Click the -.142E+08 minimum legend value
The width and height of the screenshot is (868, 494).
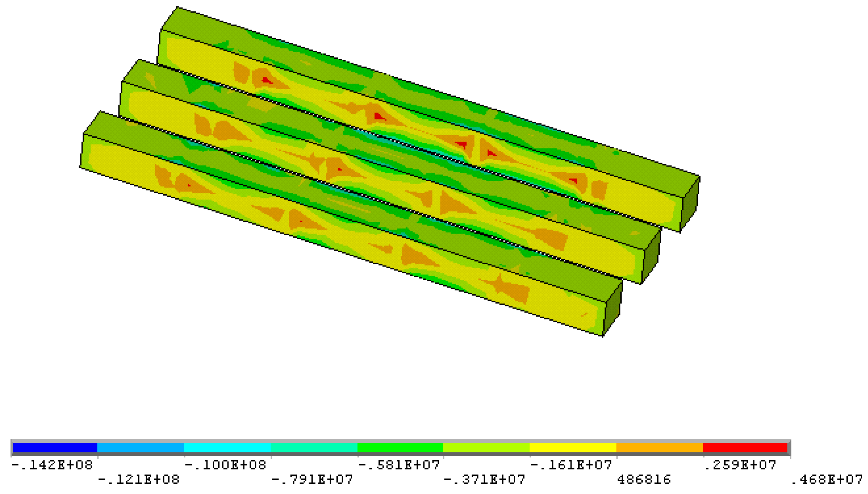(52, 465)
